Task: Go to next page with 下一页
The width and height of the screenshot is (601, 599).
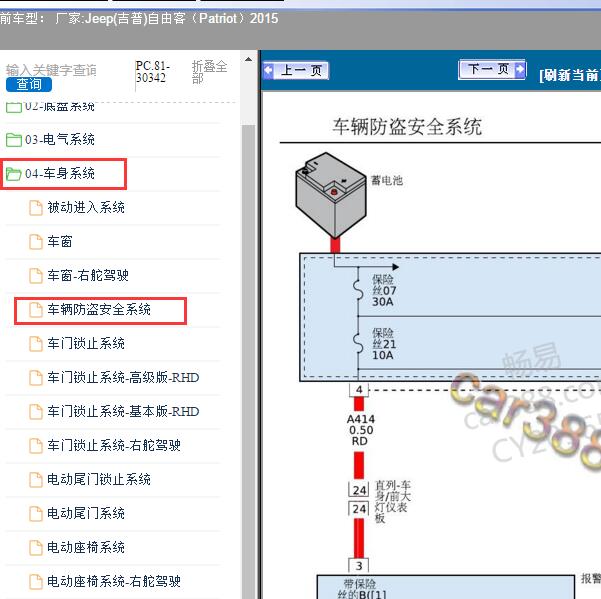Action: (x=492, y=69)
